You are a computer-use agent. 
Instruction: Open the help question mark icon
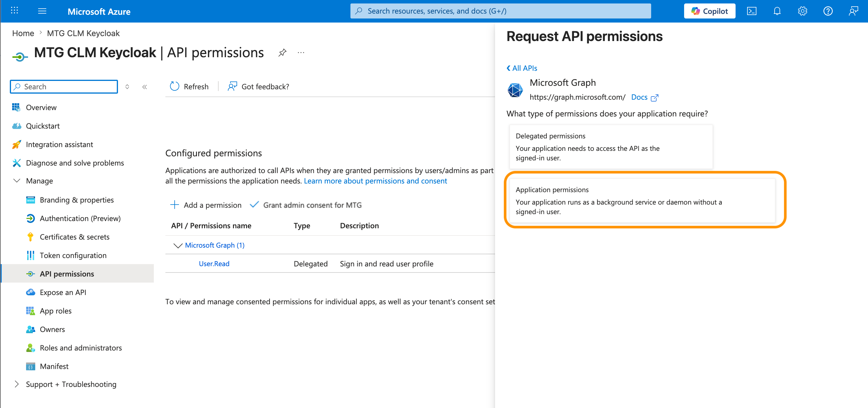(828, 11)
